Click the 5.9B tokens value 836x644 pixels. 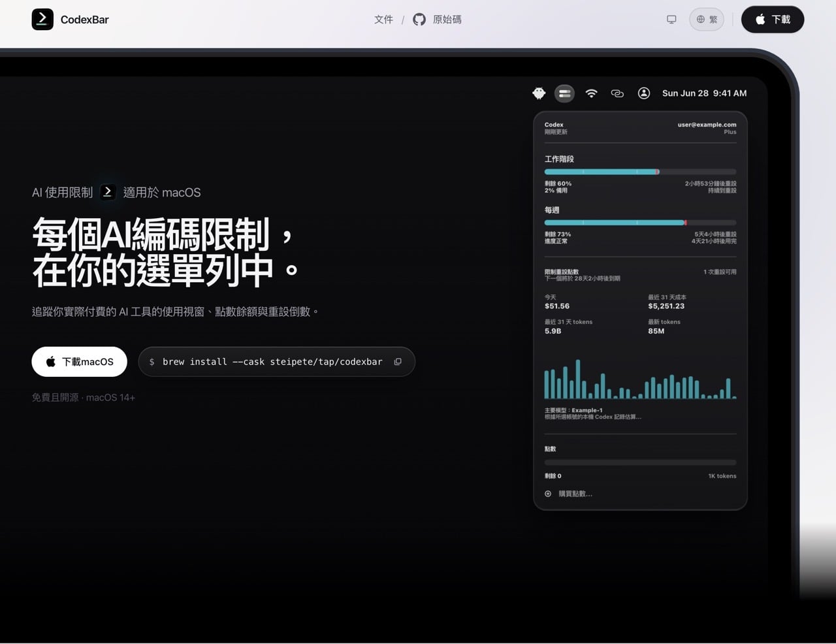553,331
